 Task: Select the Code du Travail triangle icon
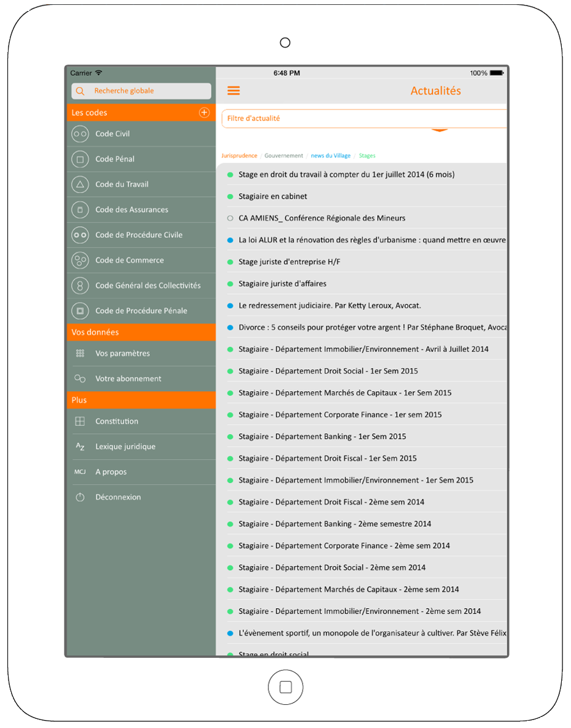pos(80,185)
